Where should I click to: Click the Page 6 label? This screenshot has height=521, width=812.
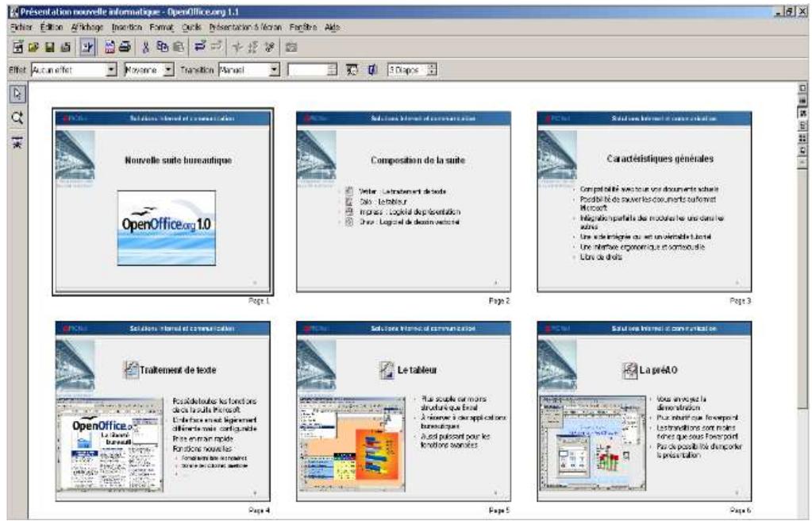point(741,511)
